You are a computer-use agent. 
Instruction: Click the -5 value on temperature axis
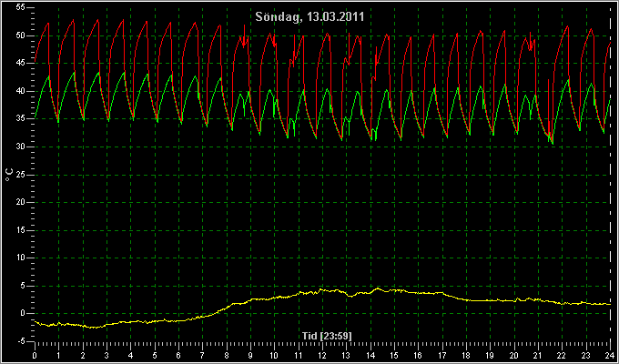click(x=21, y=341)
